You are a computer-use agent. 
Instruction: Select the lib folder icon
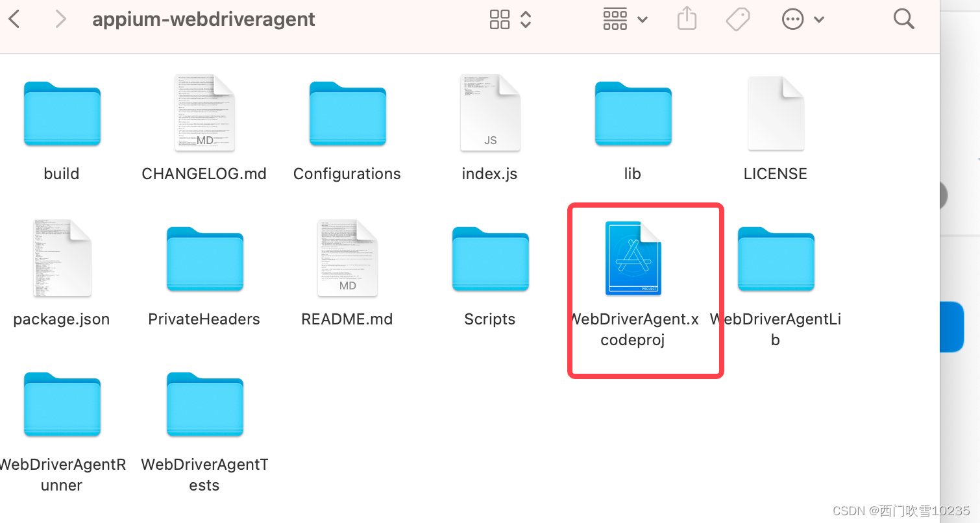pyautogui.click(x=633, y=114)
